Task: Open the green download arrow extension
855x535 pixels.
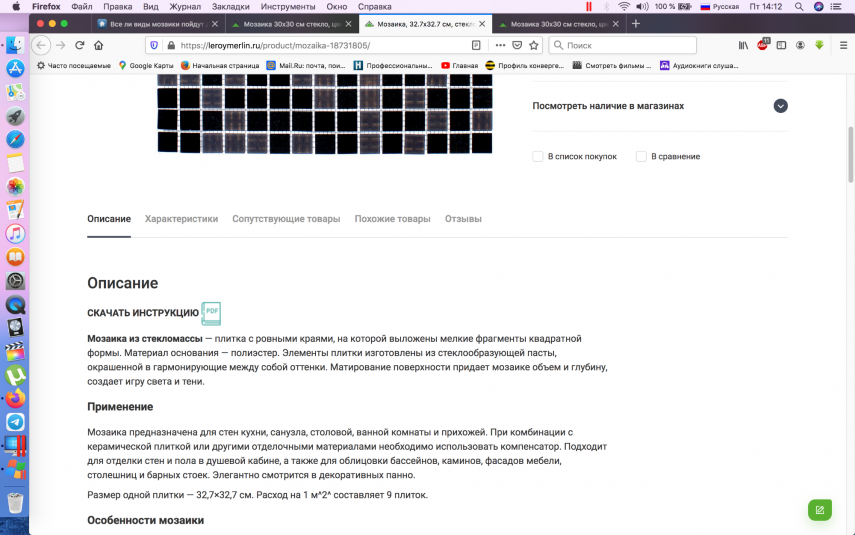Action: (x=819, y=45)
